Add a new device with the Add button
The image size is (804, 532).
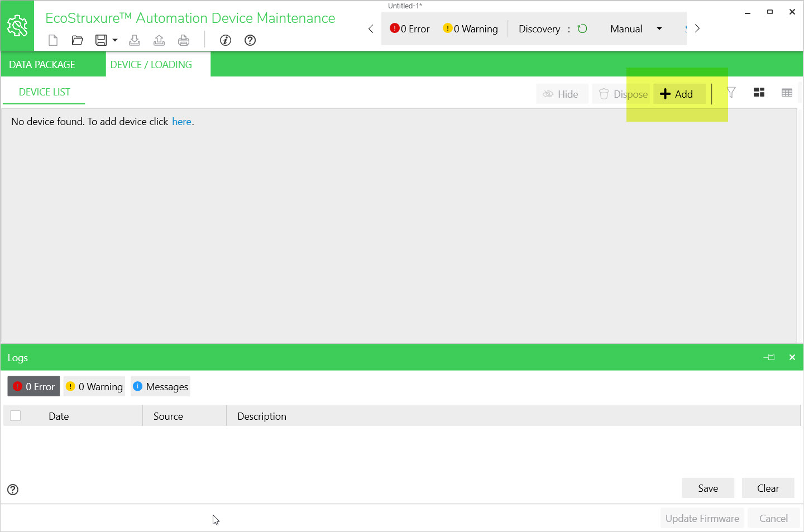pyautogui.click(x=679, y=94)
